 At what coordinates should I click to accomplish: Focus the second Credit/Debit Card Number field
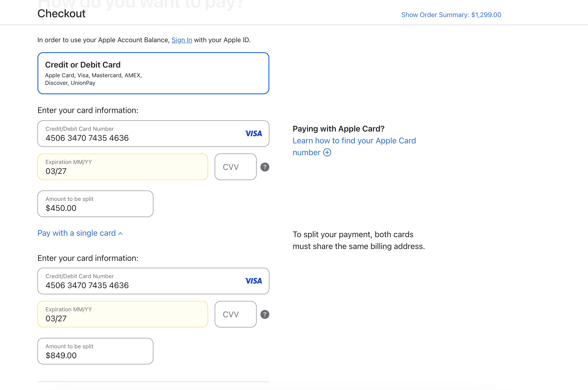coord(139,281)
